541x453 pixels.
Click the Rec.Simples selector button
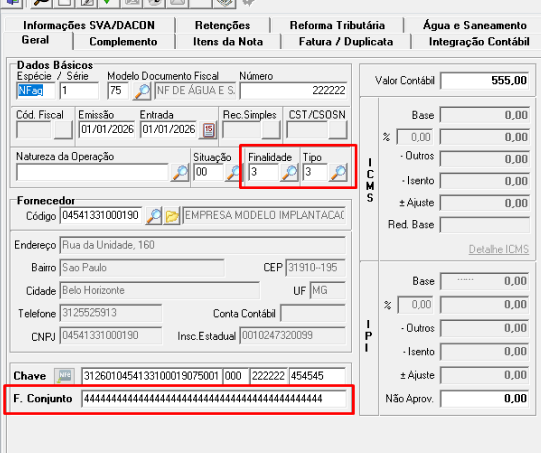click(x=271, y=130)
